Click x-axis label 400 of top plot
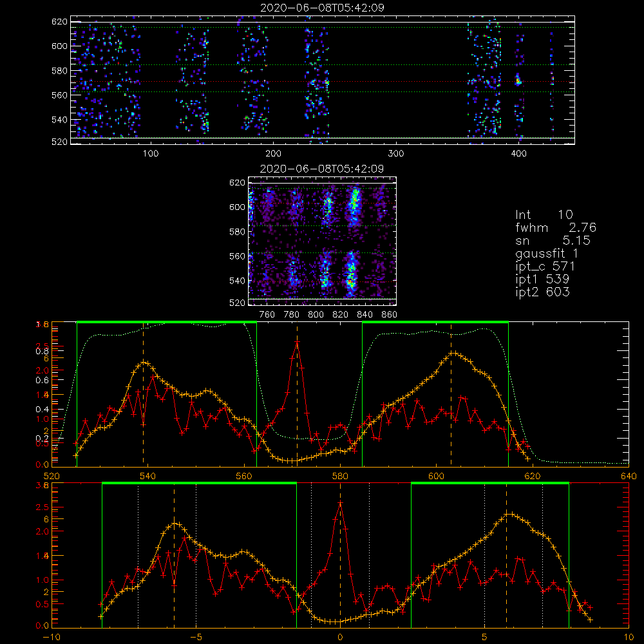The image size is (644, 644). coord(518,154)
